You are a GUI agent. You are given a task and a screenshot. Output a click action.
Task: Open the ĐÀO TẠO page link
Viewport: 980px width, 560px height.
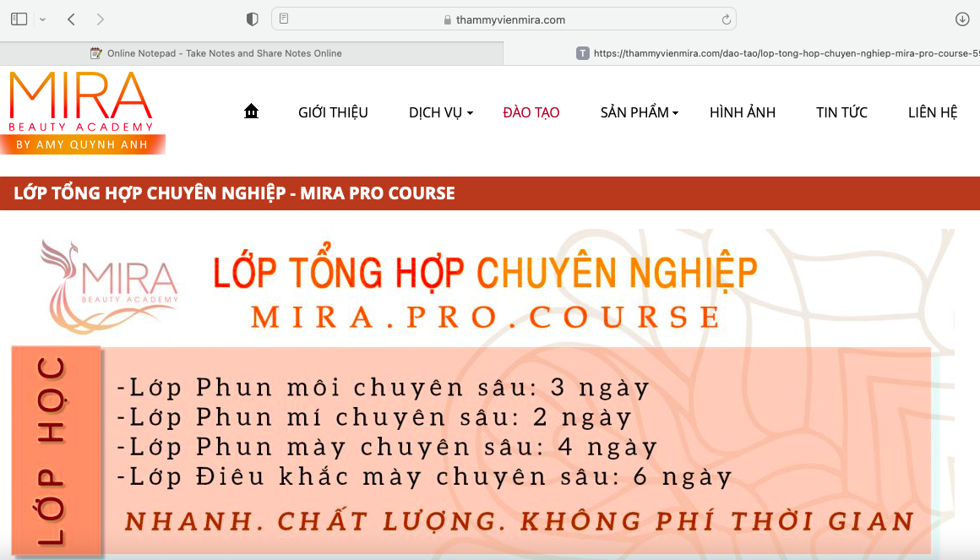point(531,112)
